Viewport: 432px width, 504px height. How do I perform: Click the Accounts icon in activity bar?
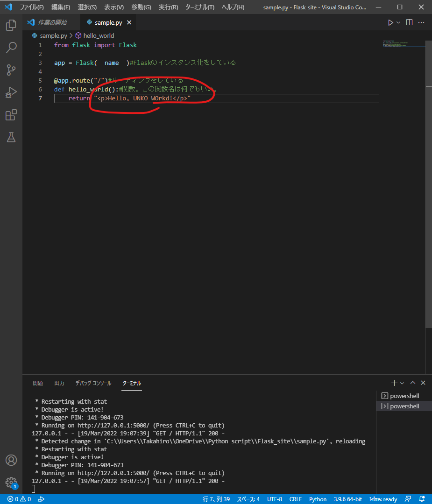[x=11, y=460]
